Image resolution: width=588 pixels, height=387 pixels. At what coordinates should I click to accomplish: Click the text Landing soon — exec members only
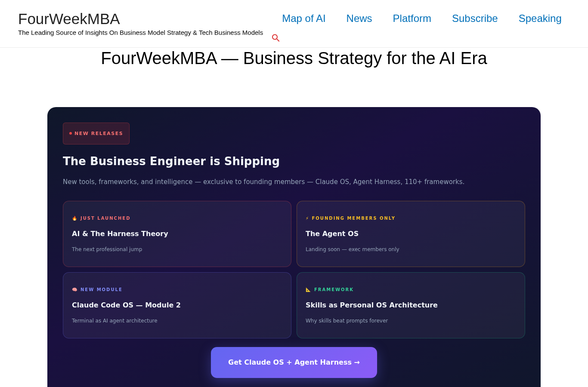pos(353,249)
